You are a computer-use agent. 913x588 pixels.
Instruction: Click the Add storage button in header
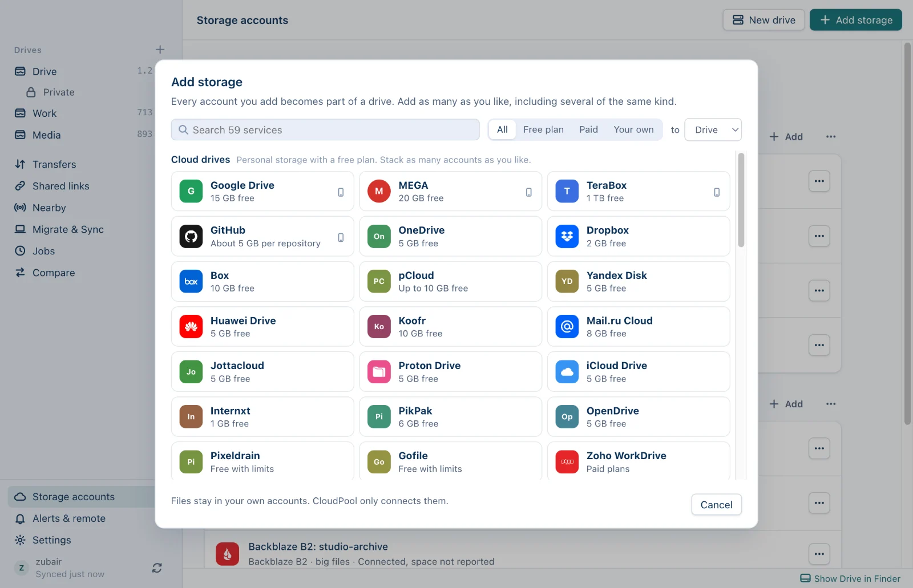[x=855, y=20]
